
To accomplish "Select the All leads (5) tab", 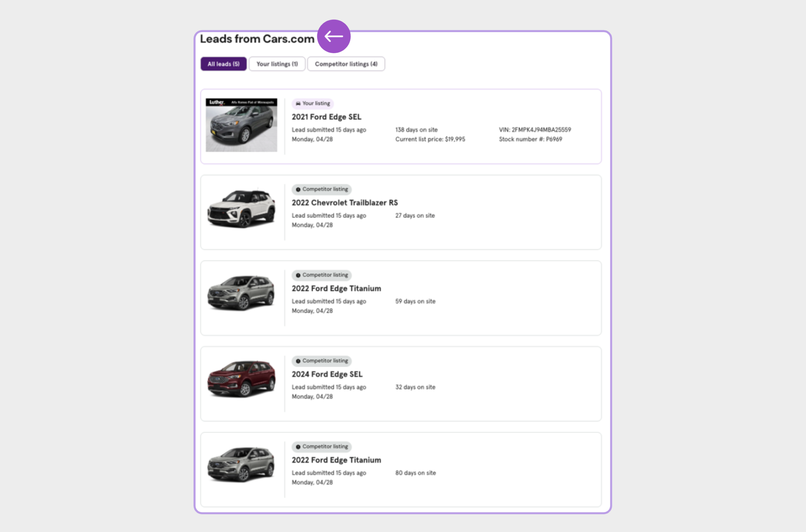I will [223, 64].
